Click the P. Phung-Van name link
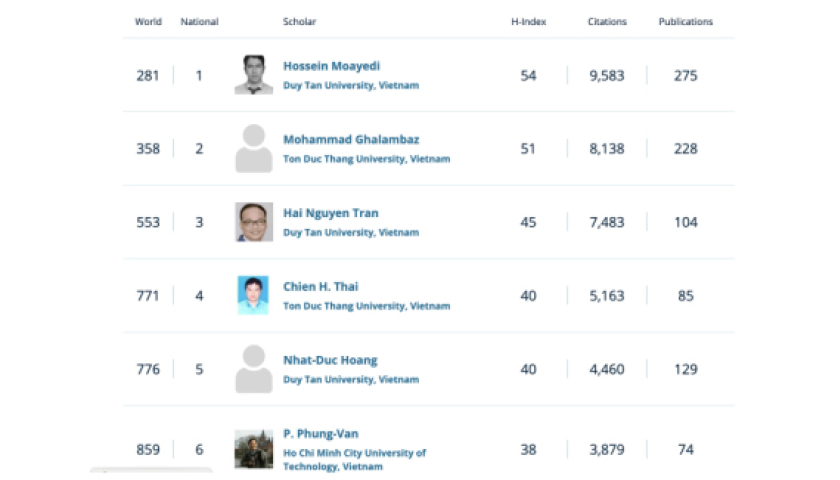This screenshot has height=480, width=840. click(320, 434)
